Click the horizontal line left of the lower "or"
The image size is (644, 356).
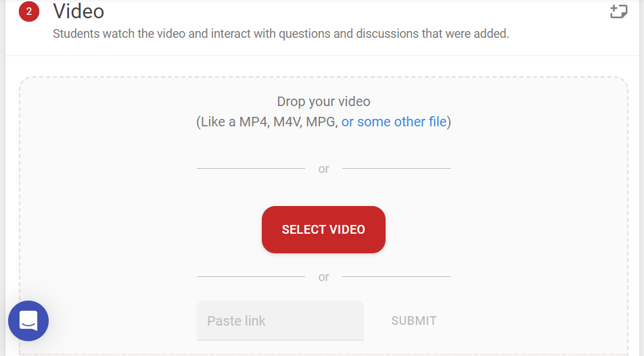251,276
